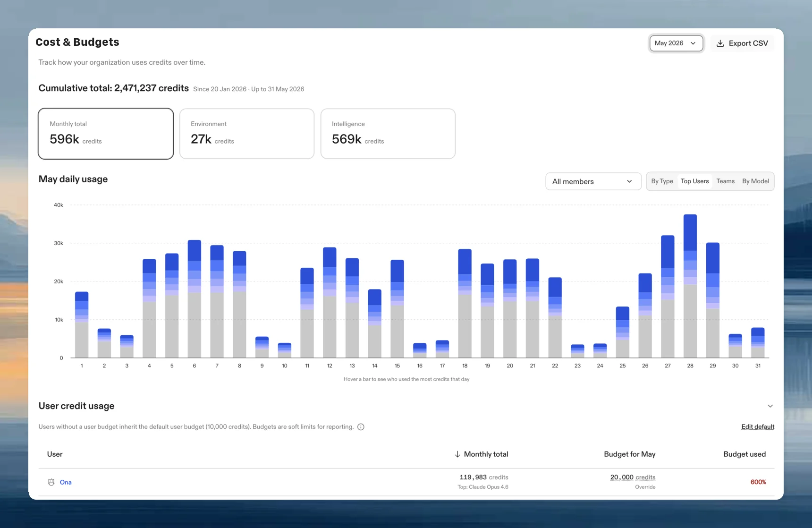Select the Monthly total 596k card
The image size is (812, 528).
coord(106,134)
